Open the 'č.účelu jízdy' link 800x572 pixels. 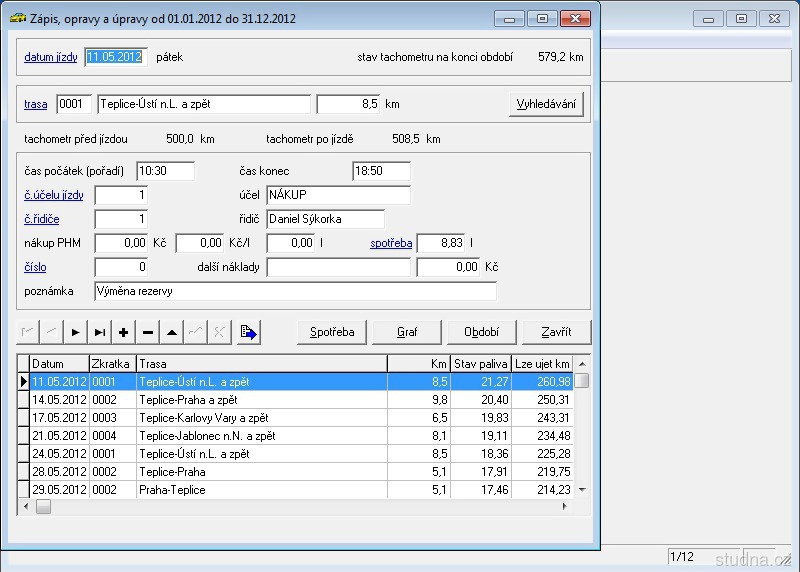coord(54,194)
